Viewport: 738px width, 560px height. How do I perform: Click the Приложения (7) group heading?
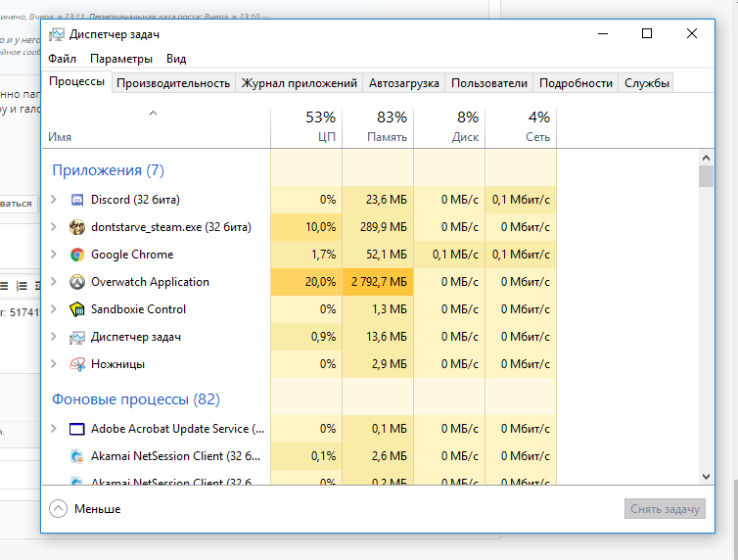coord(109,170)
